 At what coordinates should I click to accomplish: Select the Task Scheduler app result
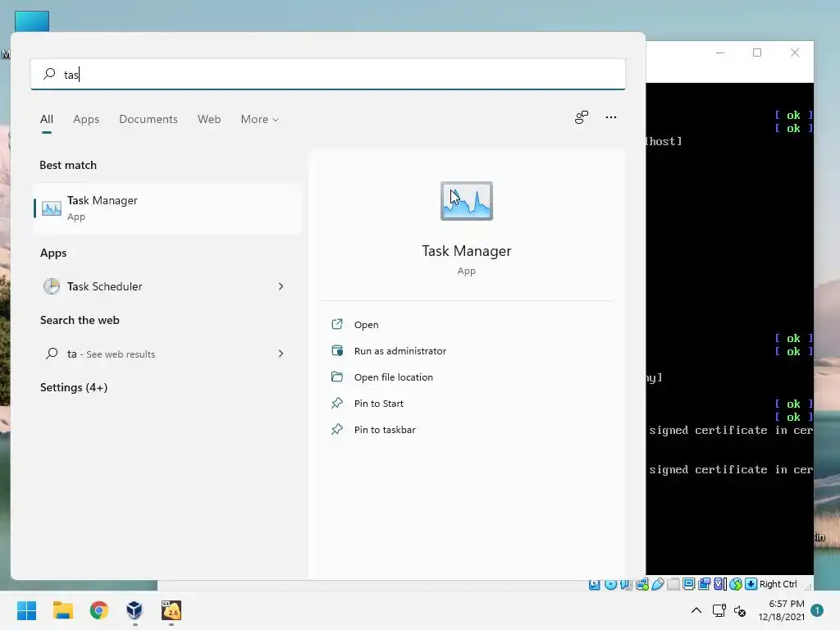167,286
